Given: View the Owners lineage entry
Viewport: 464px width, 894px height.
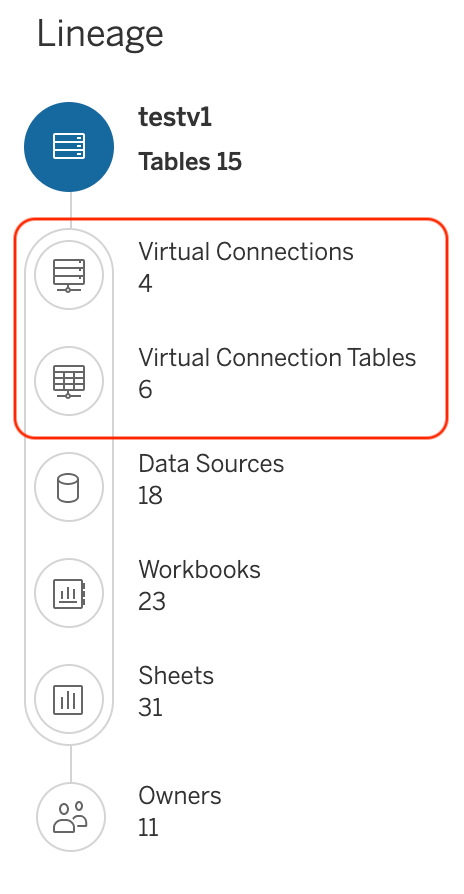Looking at the screenshot, I should pyautogui.click(x=180, y=795).
